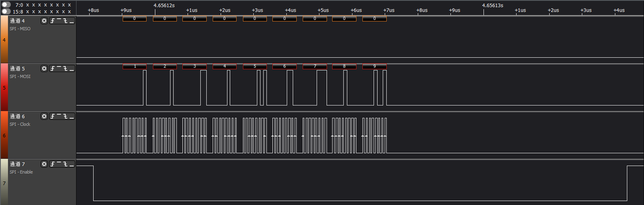Click the 'SPI - Enable' label
This screenshot has width=644, height=205.
(x=21, y=172)
